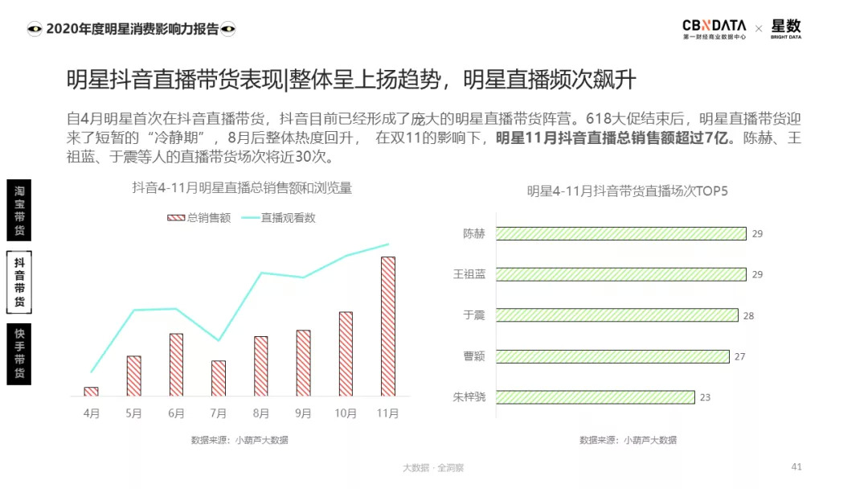868x489 pixels.
Task: Select the 8月 sales bar
Action: point(260,366)
